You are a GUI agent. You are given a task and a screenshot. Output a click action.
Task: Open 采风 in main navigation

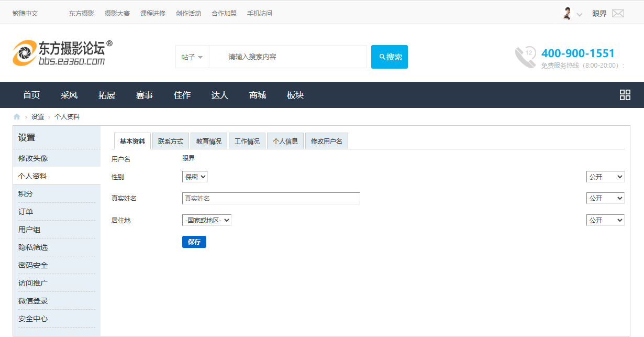[69, 95]
